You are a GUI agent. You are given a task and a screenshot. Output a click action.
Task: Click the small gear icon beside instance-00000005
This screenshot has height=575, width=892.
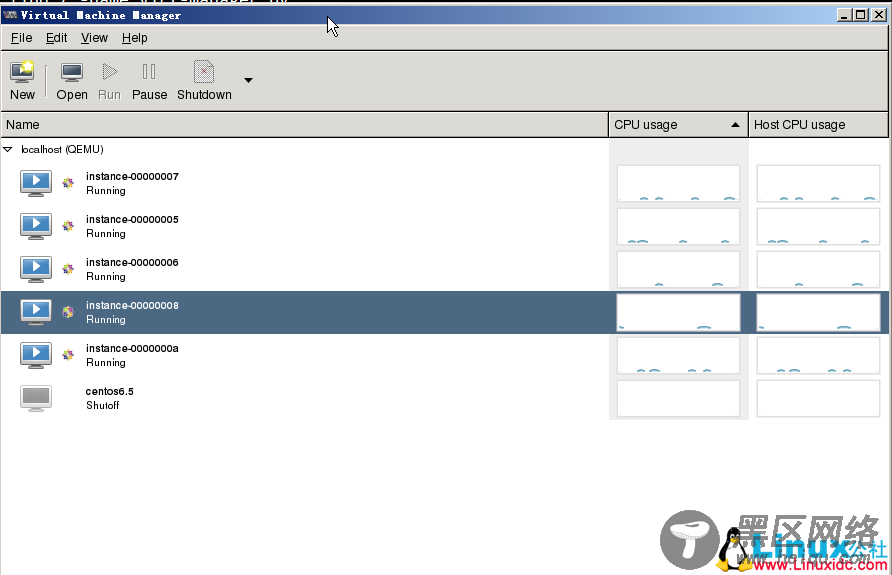pyautogui.click(x=68, y=226)
